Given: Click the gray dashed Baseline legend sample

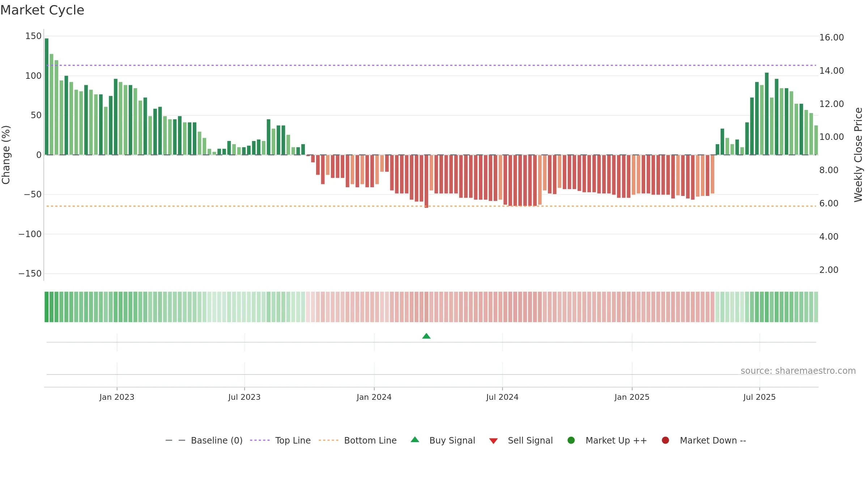Looking at the screenshot, I should click(x=175, y=440).
